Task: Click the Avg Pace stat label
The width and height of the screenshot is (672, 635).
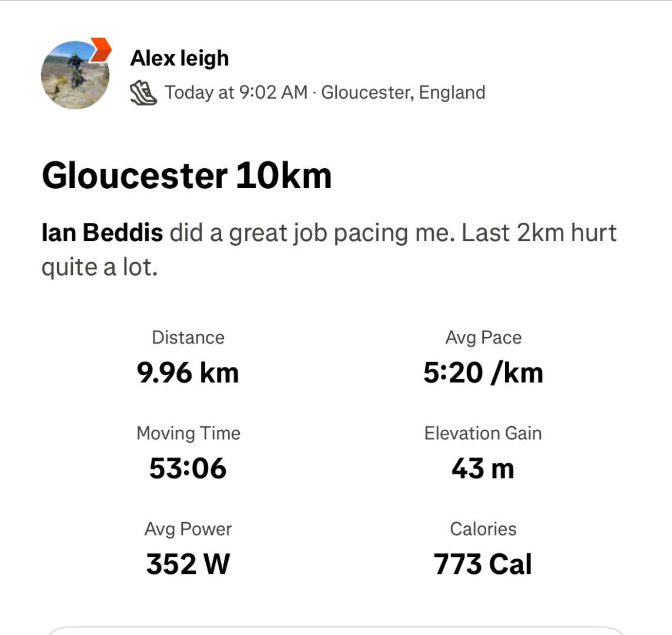Action: 483,337
